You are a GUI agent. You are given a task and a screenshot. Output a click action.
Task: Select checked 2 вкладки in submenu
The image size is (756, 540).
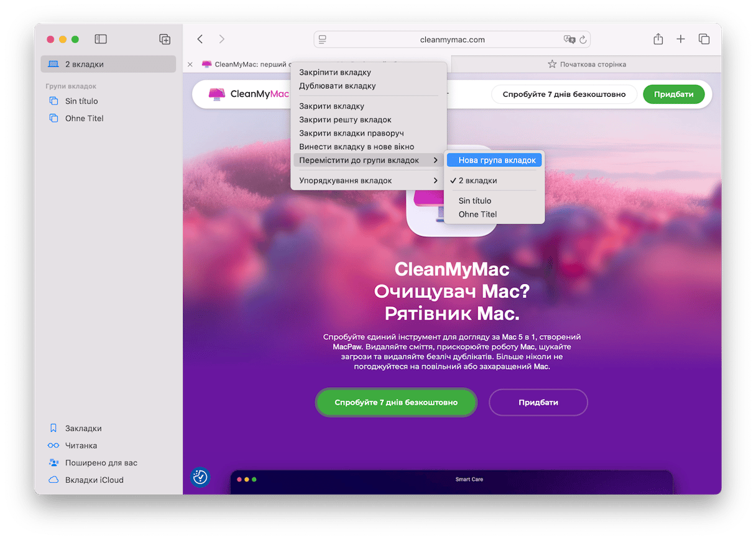494,181
